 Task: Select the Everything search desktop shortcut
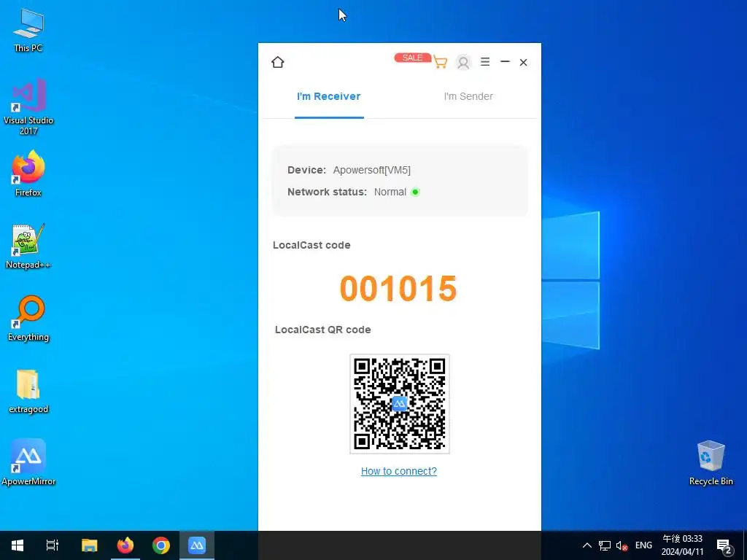28,318
